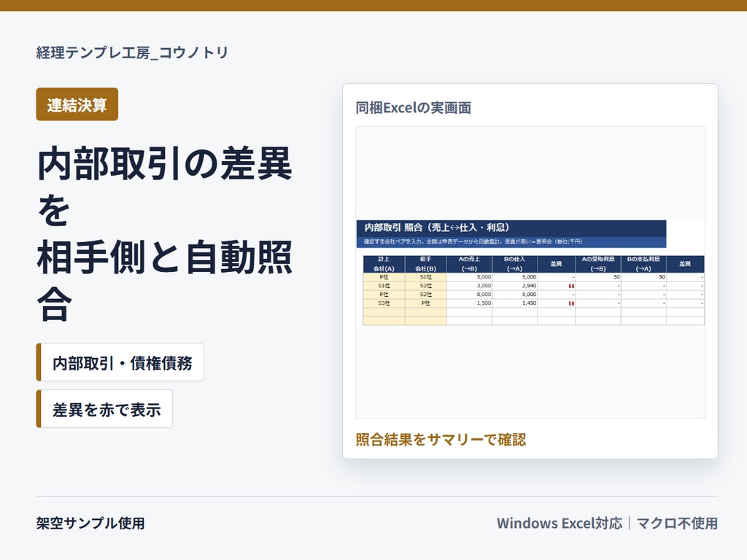The image size is (747, 560).
Task: Click the sheet subtitle about 会社ペアを入力
Action: point(473,241)
